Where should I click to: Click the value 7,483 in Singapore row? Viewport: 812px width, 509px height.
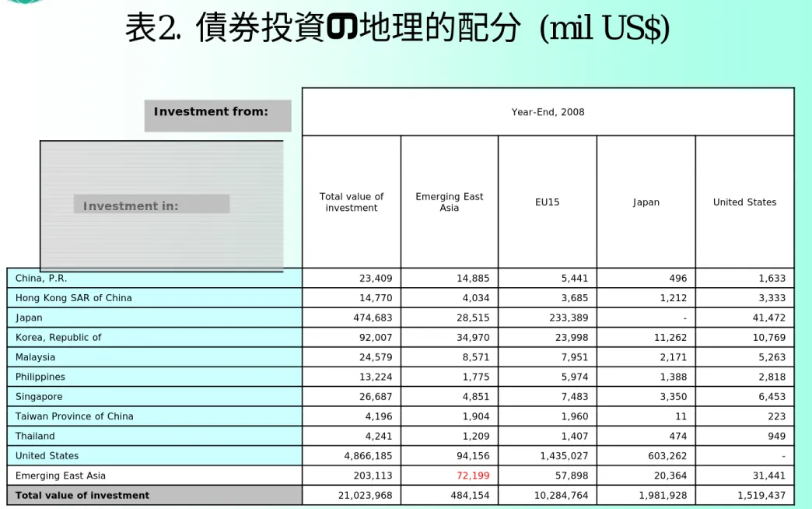point(574,396)
